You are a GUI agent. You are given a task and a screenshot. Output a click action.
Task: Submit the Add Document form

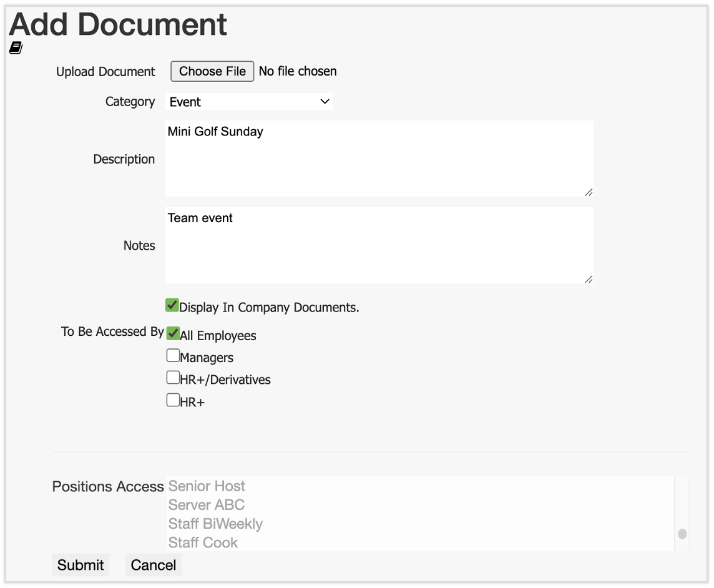click(81, 564)
